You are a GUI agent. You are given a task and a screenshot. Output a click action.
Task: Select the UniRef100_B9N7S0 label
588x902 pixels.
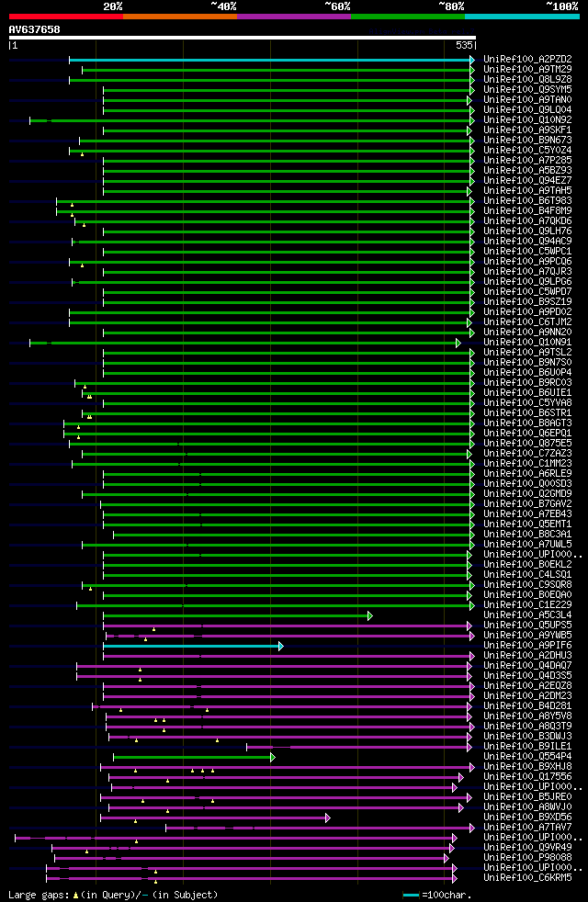[x=527, y=363]
